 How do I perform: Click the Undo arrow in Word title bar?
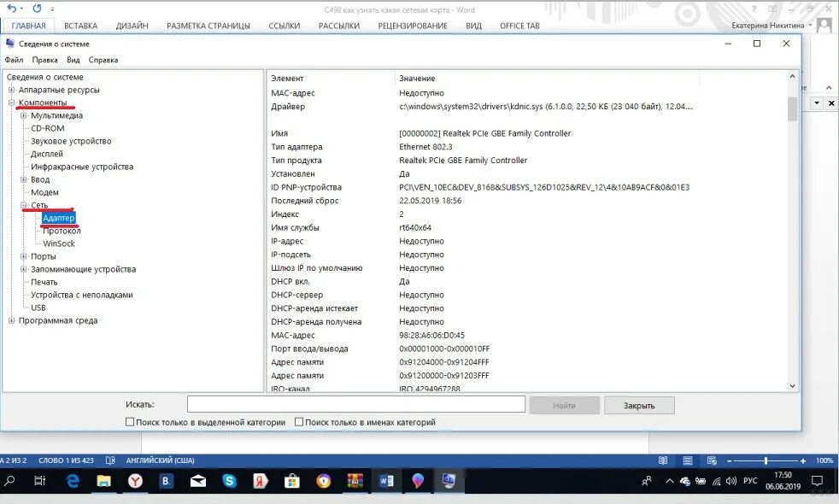click(x=11, y=8)
